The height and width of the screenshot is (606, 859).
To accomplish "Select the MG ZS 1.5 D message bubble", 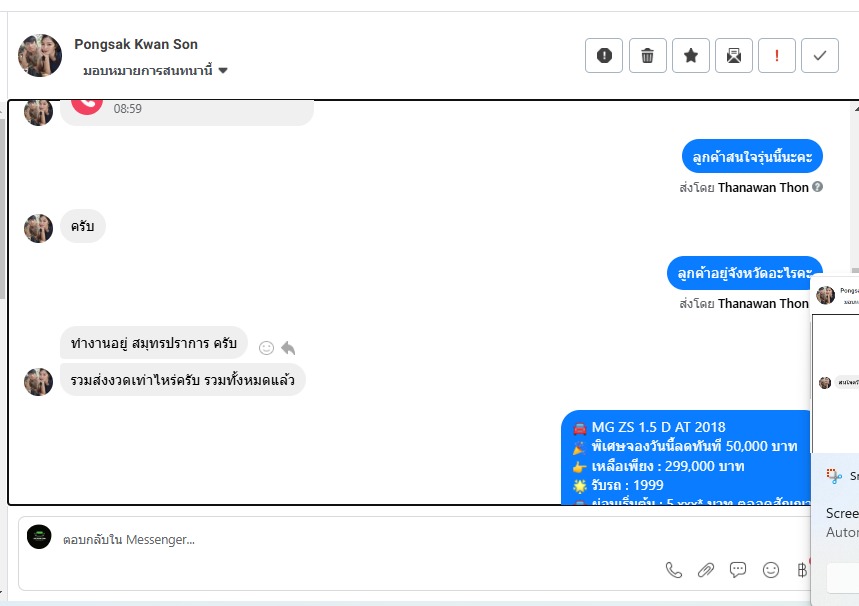I will (686, 457).
